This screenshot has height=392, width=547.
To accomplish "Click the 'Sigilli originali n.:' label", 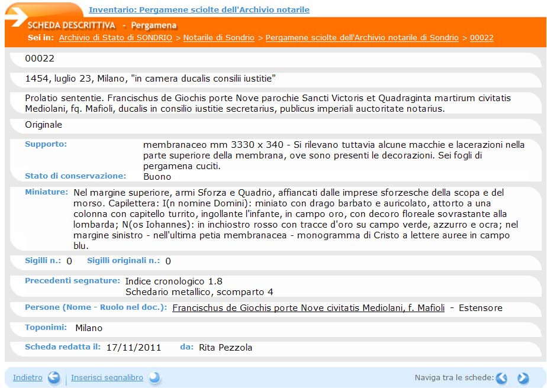I will click(123, 261).
